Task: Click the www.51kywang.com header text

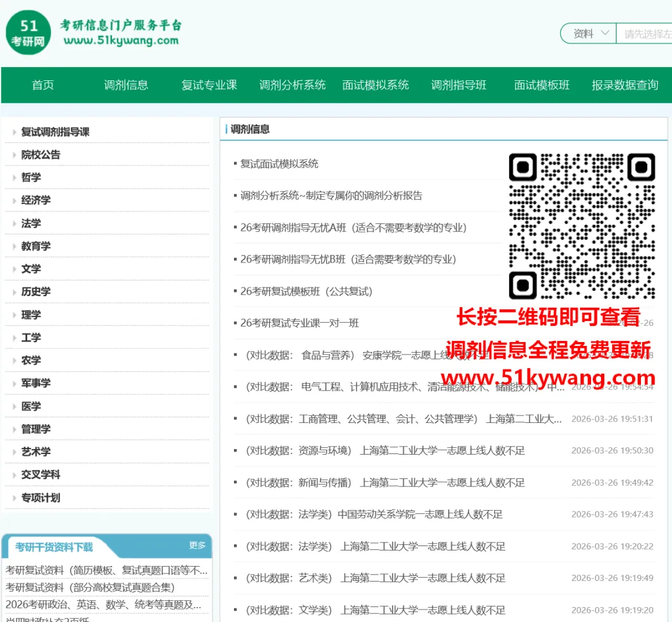Action: (x=121, y=40)
